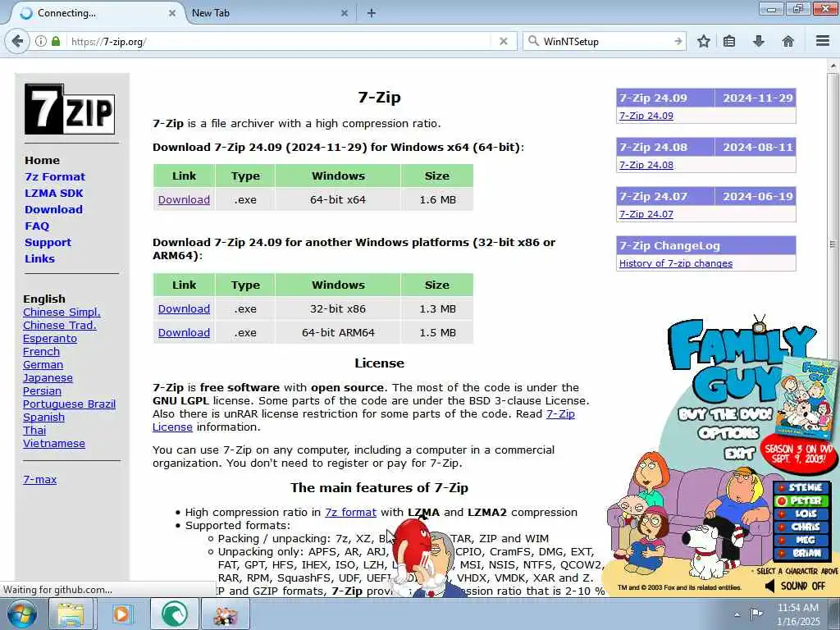
Task: Submit the search with the go arrow
Action: coord(678,41)
